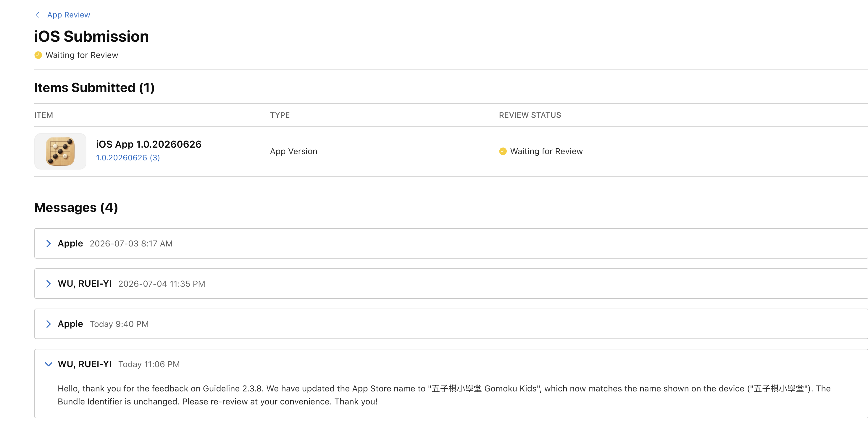Image resolution: width=868 pixels, height=429 pixels.
Task: Click the Today 11:06 PM timestamp
Action: click(x=149, y=364)
